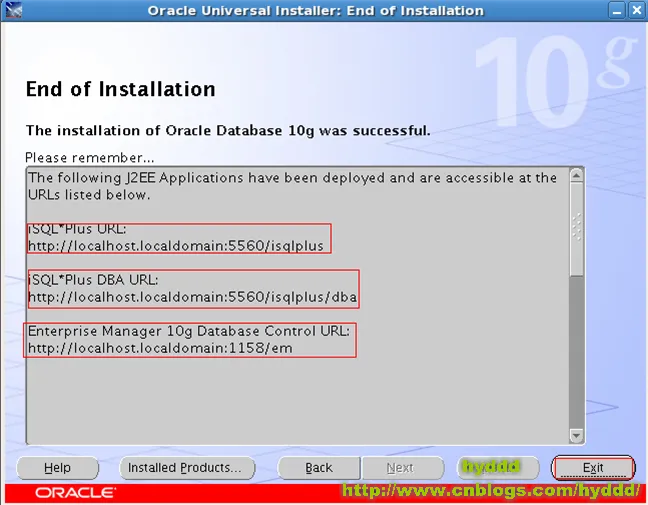Click the disabled Next button
This screenshot has width=648, height=505.
click(x=403, y=468)
